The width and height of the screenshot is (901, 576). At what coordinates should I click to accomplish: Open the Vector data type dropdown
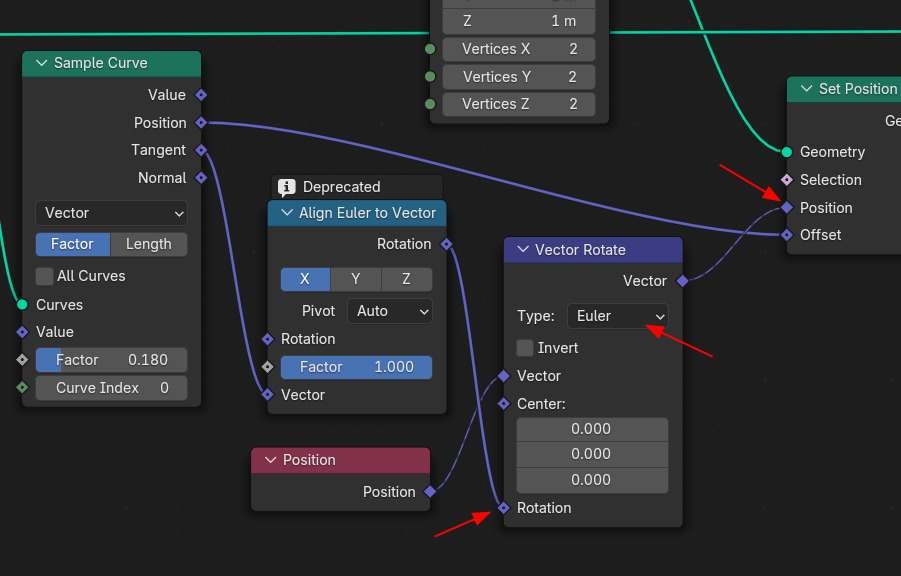coord(111,213)
